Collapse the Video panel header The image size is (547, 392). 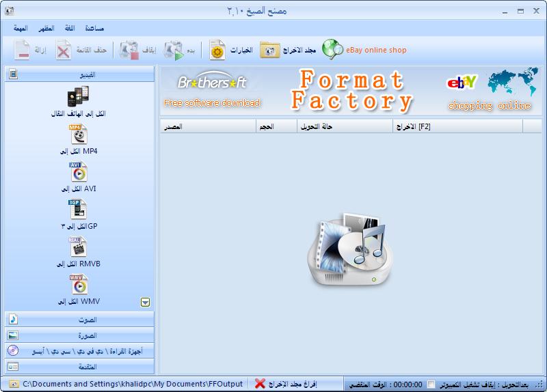[79, 74]
